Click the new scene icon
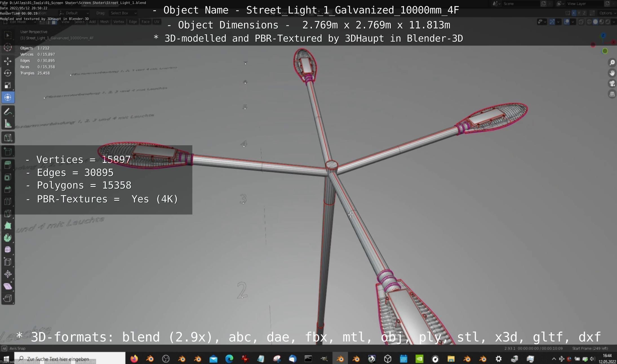This screenshot has height=364, width=617. 543,4
